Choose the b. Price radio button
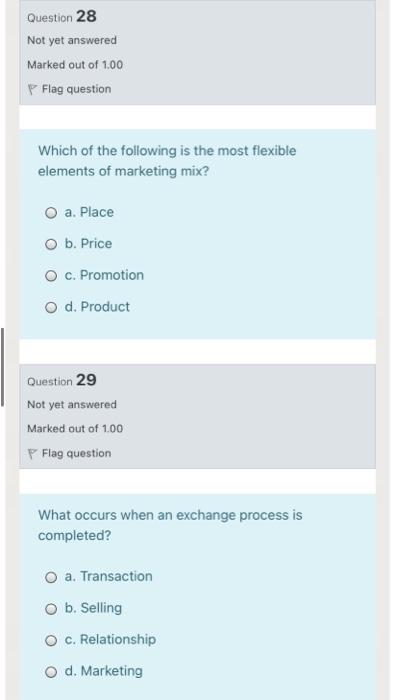Image resolution: width=396 pixels, height=700 pixels. tap(51, 244)
